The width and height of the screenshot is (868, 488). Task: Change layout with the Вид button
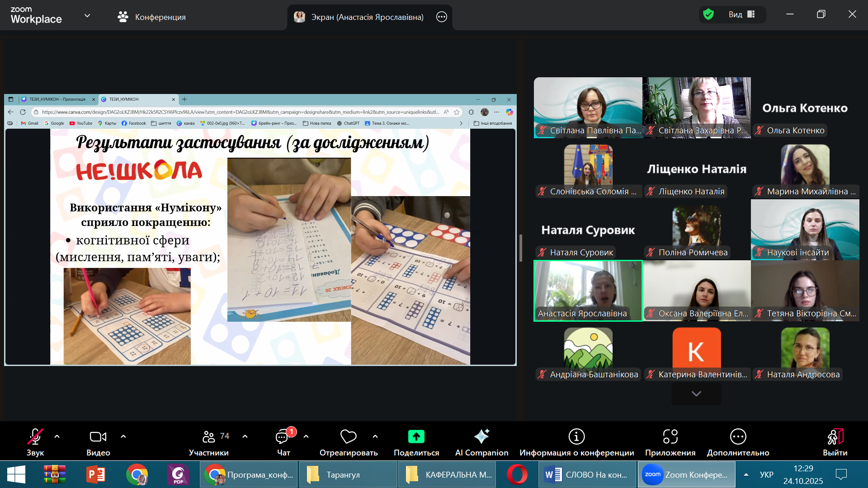[x=742, y=14]
